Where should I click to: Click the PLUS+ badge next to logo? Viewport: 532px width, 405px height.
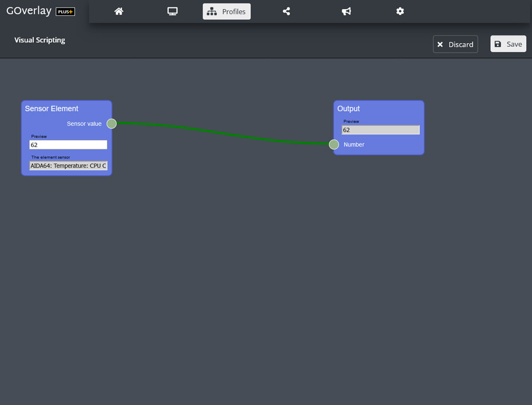point(65,12)
